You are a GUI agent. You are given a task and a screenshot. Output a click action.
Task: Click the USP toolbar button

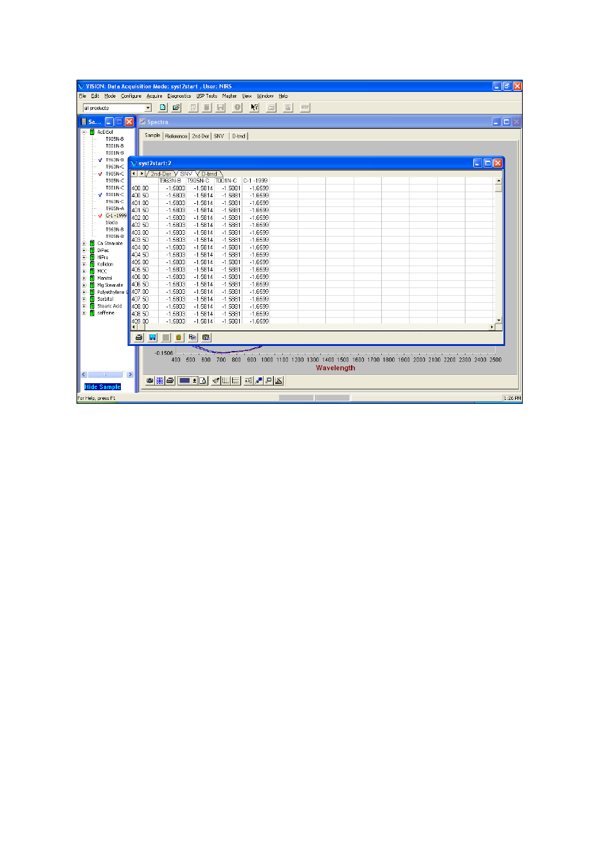click(305, 107)
